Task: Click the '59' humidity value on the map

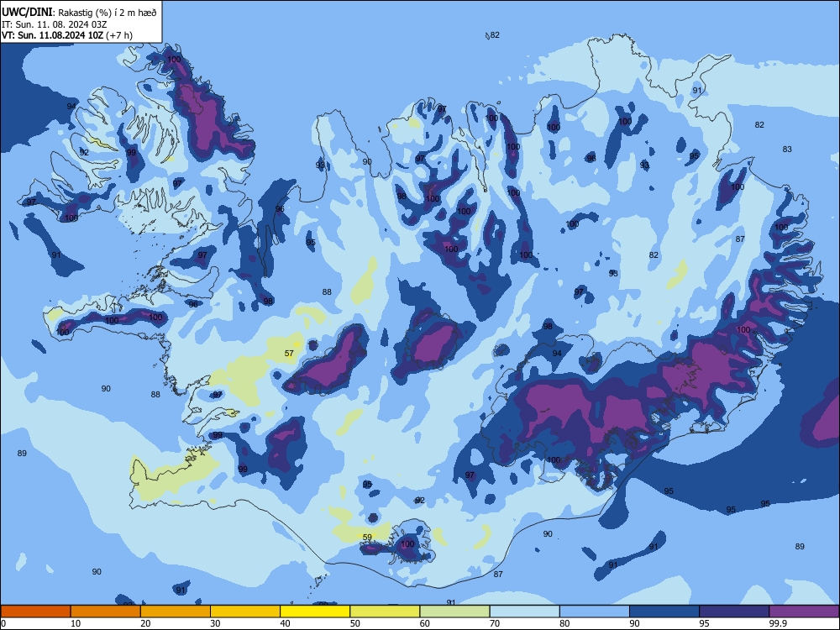Action: tap(367, 538)
